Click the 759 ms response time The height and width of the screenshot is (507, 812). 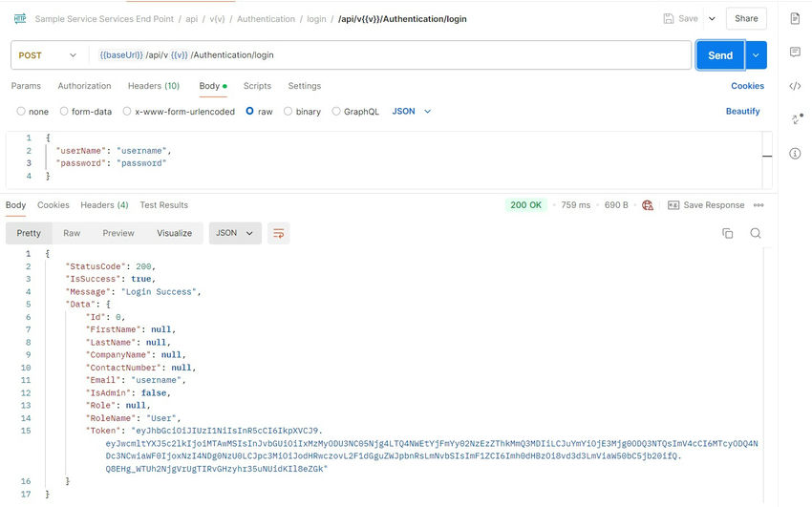point(576,205)
